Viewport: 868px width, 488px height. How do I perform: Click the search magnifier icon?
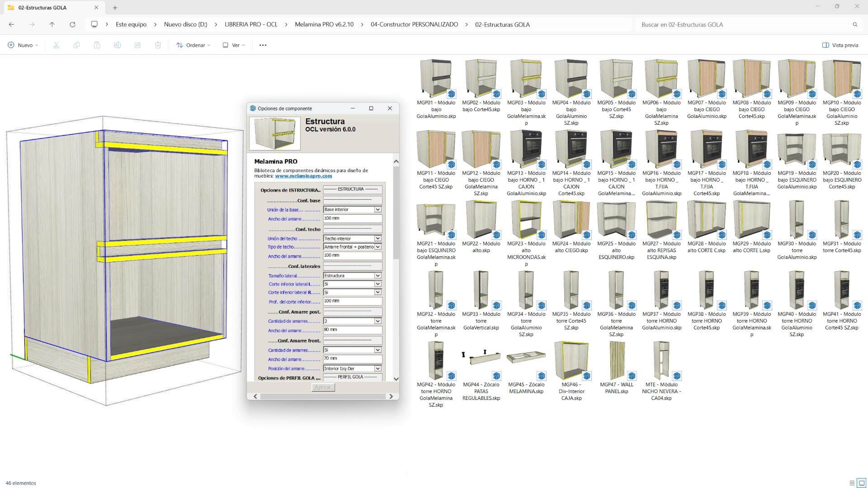click(855, 24)
